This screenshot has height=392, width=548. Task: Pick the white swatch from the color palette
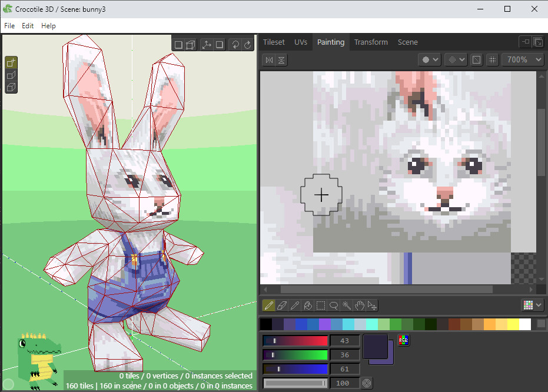pos(526,324)
